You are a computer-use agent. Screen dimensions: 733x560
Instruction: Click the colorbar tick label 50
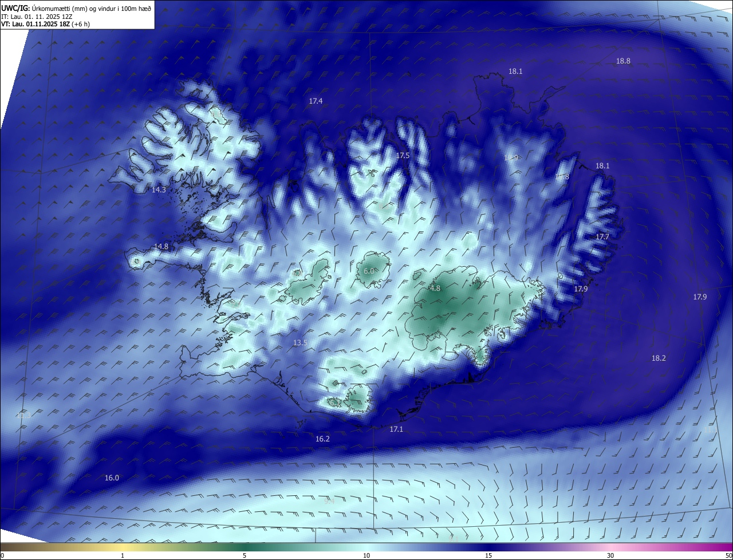728,555
